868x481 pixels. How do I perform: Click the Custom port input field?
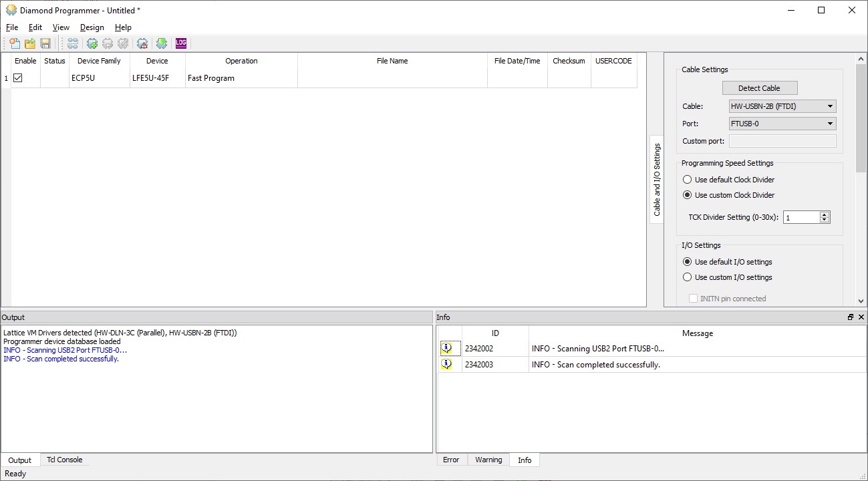coord(782,141)
